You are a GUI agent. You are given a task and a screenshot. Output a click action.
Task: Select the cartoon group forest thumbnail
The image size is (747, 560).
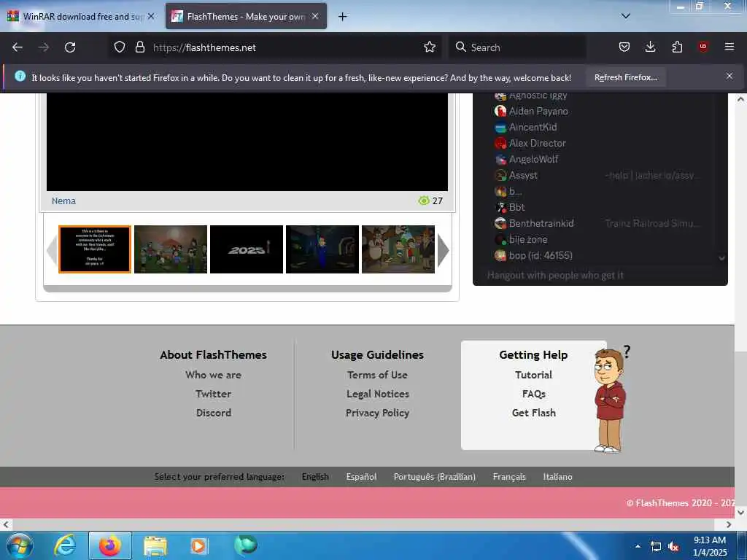pos(398,249)
